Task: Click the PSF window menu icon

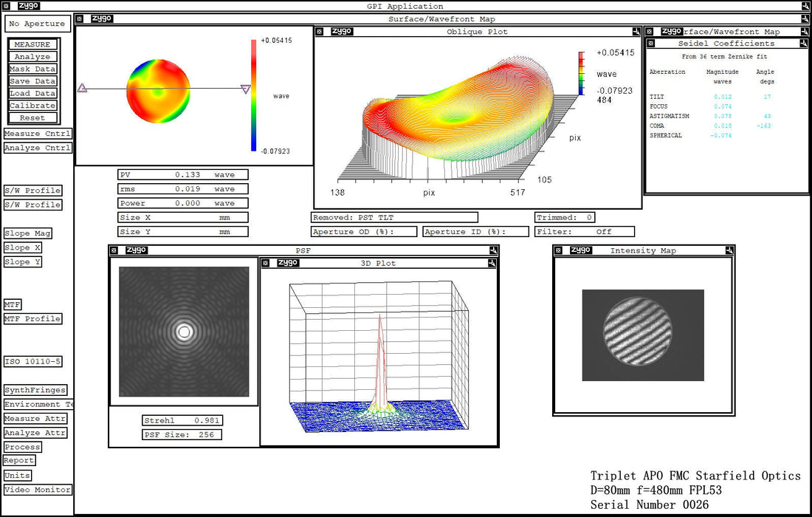Action: pos(114,250)
